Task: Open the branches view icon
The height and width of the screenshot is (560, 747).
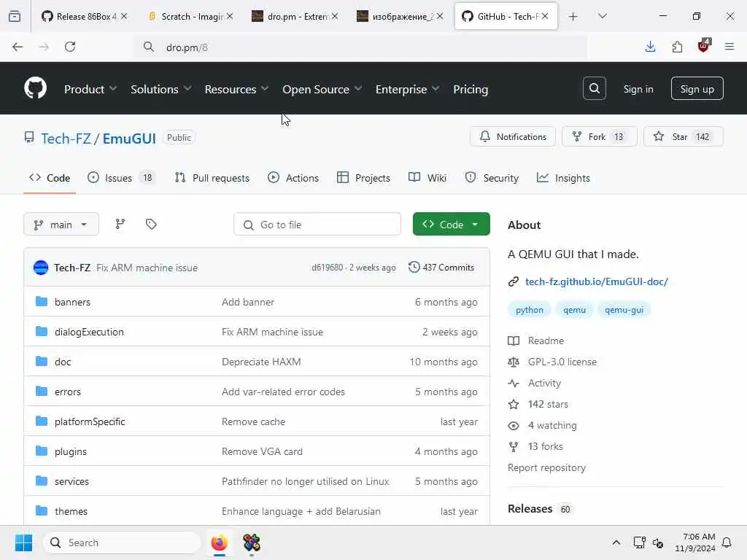Action: [x=120, y=224]
